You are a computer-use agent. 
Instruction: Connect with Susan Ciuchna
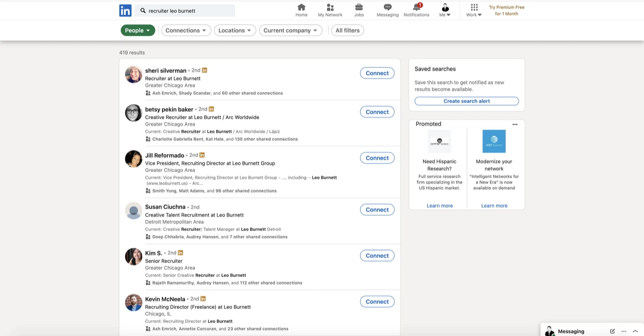(377, 210)
